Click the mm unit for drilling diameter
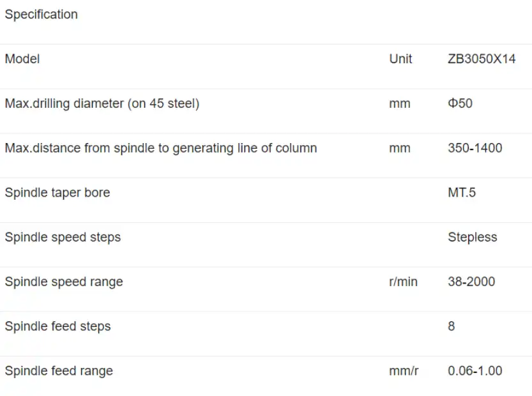 [x=400, y=103]
